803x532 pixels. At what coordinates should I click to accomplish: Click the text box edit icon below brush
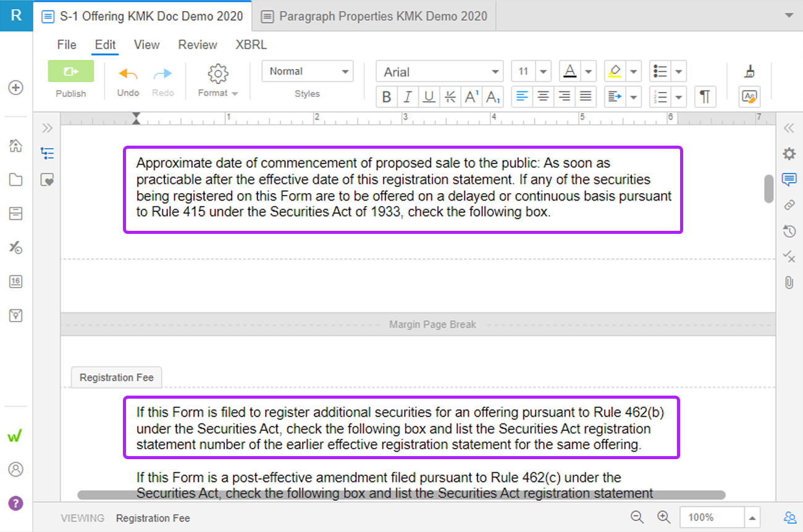[750, 97]
